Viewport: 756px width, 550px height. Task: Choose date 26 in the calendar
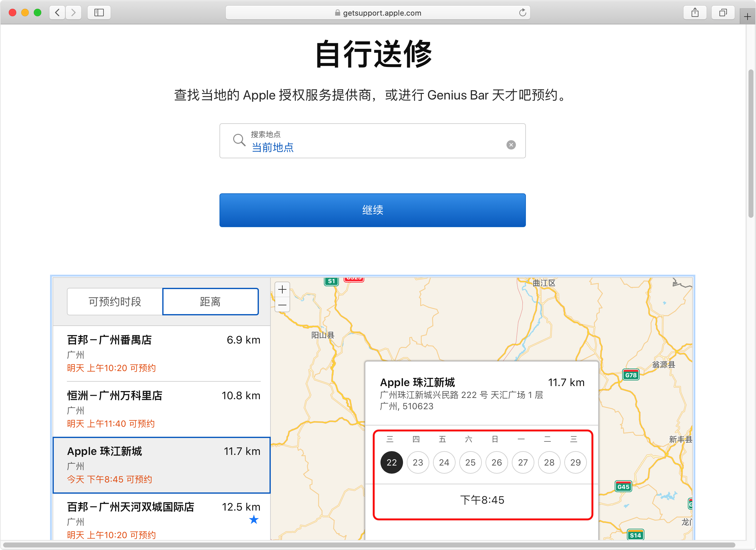coord(496,462)
